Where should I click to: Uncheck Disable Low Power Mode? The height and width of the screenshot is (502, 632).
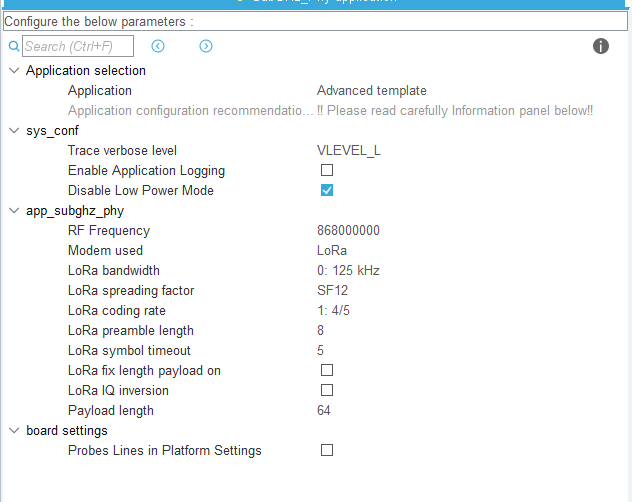[327, 190]
